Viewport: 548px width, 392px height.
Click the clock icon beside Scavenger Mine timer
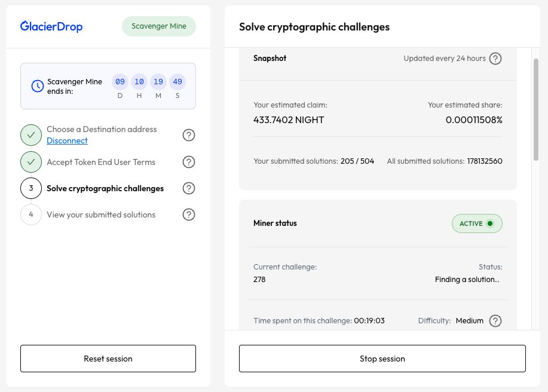coord(38,86)
